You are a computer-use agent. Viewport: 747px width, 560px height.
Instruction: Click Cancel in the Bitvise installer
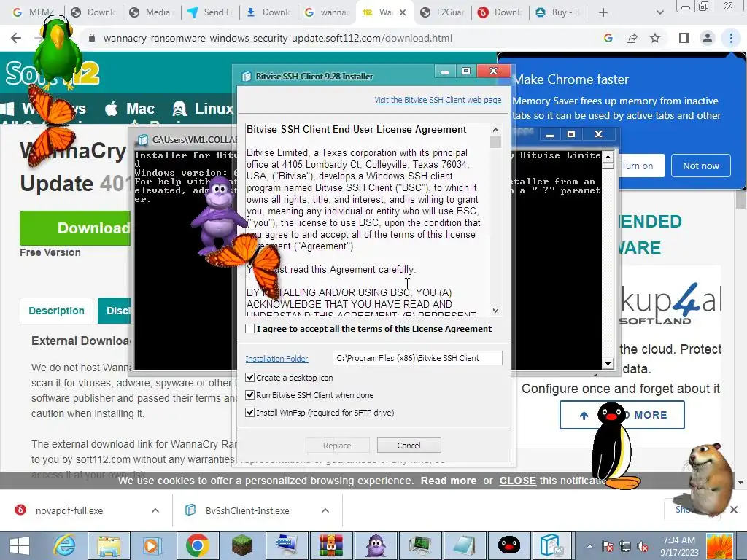click(x=409, y=446)
